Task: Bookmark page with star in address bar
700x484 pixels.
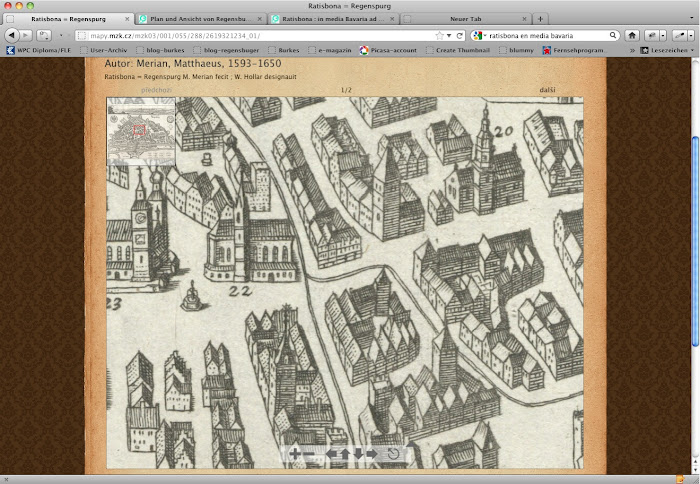Action: point(439,35)
